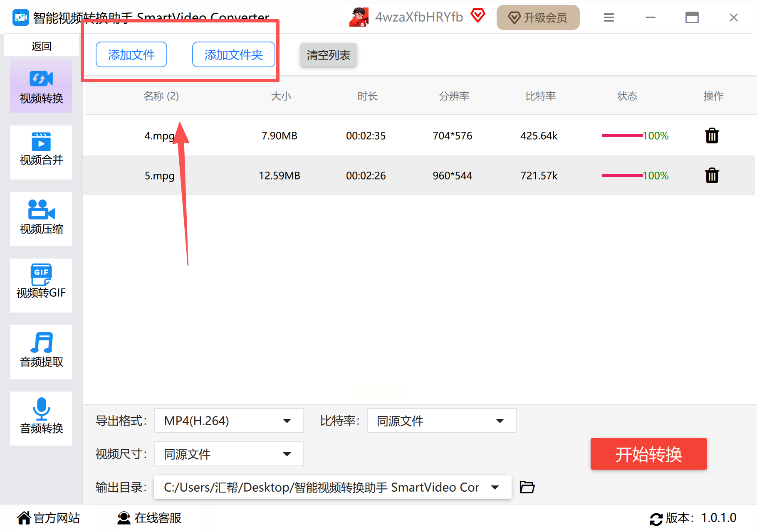Image resolution: width=757 pixels, height=532 pixels.
Task: Click the 返回 back button
Action: click(41, 46)
